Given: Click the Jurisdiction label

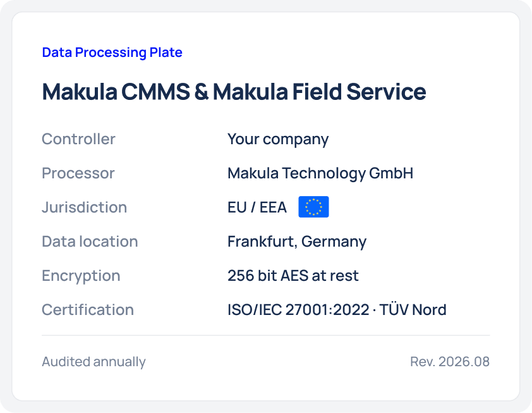Looking at the screenshot, I should (85, 207).
